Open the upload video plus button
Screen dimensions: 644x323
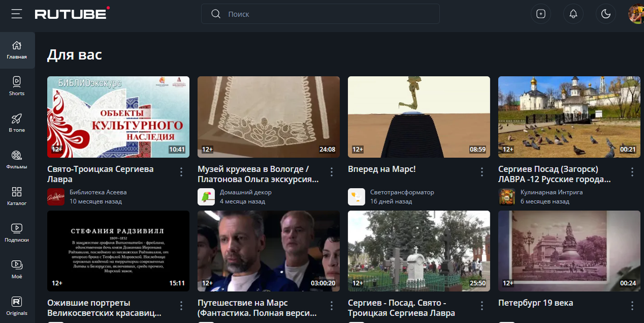(x=541, y=14)
